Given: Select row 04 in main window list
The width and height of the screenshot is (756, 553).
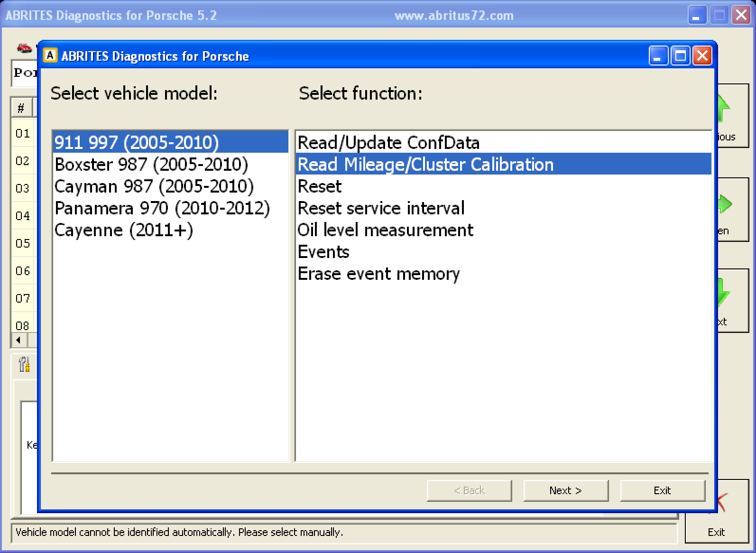Looking at the screenshot, I should (x=23, y=216).
